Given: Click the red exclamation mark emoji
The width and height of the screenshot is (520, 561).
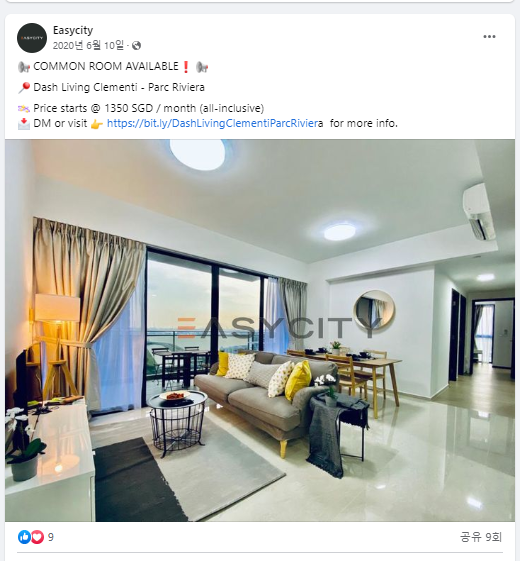Looking at the screenshot, I should click(186, 67).
